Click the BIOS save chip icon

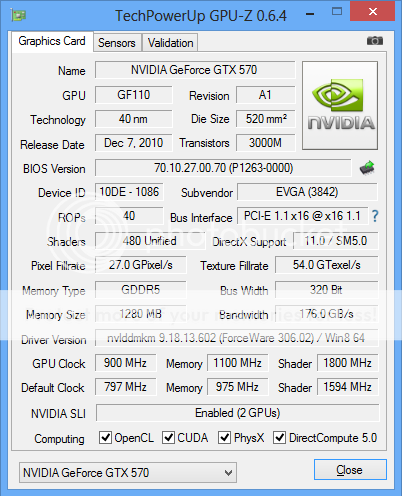click(x=367, y=168)
